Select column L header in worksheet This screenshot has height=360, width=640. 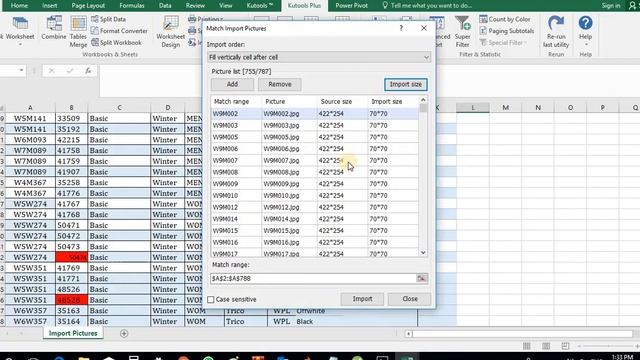point(473,107)
